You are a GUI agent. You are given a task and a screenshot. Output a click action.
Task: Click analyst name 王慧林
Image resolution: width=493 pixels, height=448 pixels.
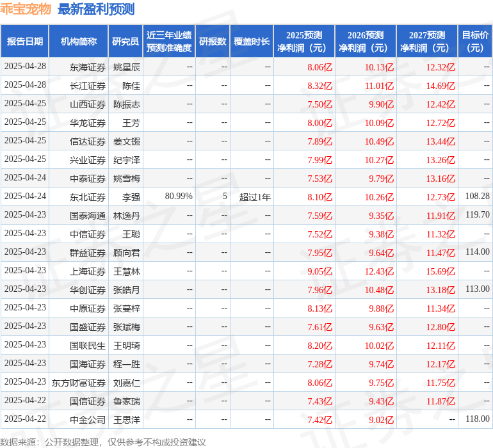point(127,271)
